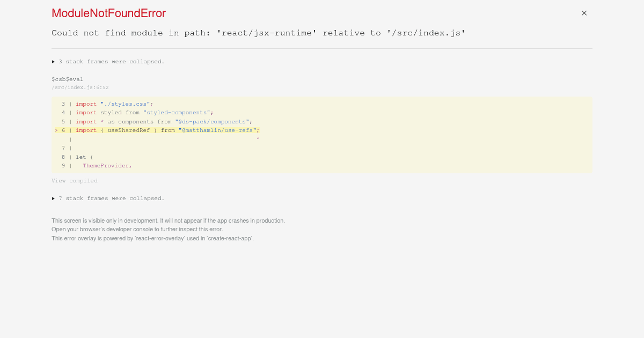
Task: Click the development-only notice text
Action: 168,221
